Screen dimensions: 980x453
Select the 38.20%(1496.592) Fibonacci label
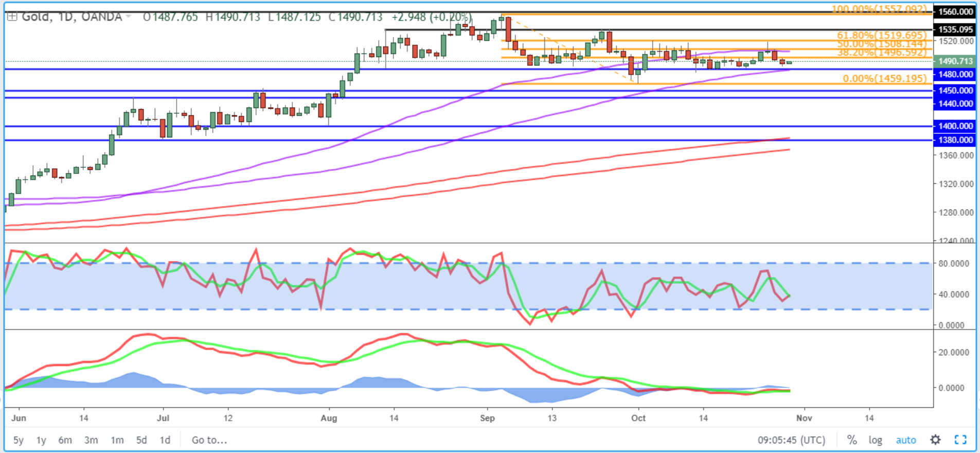882,53
